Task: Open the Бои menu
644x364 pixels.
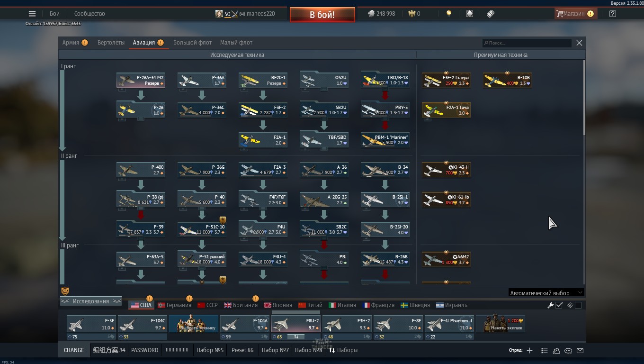Action: click(x=55, y=14)
